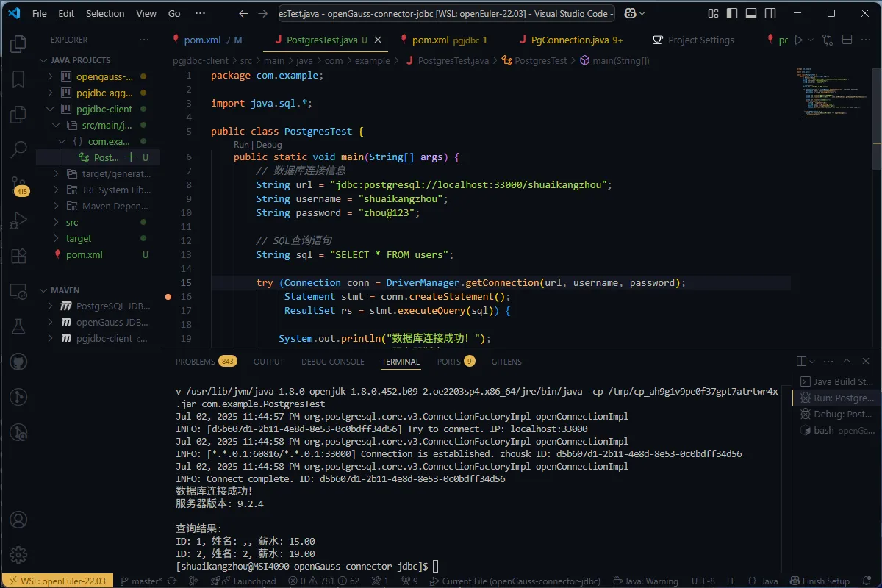This screenshot has height=588, width=882.
Task: Click WSL: openEuler-22.03 remote indicator
Action: (x=57, y=581)
